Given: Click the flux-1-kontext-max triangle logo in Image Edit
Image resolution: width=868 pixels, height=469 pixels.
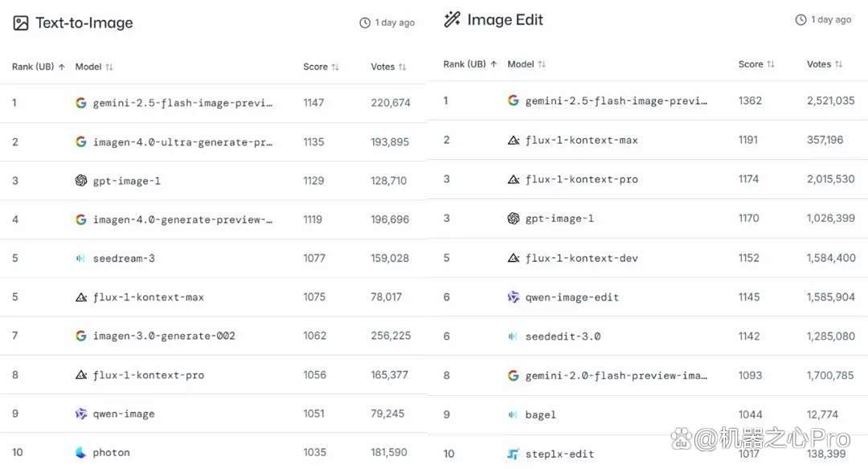Looking at the screenshot, I should point(513,141).
